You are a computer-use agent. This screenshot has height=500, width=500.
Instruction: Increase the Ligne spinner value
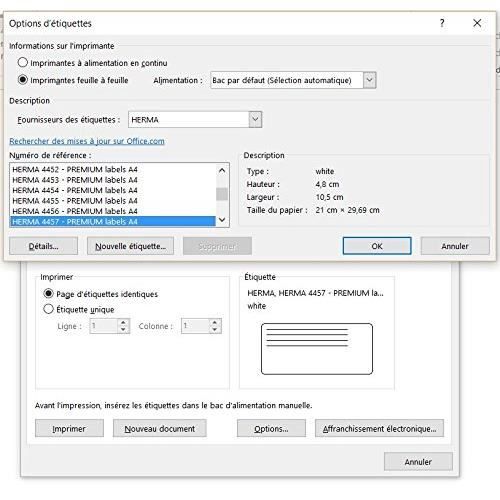click(123, 322)
